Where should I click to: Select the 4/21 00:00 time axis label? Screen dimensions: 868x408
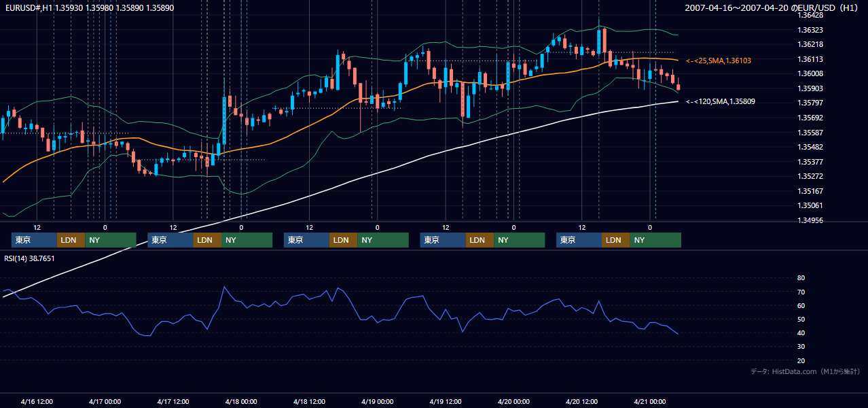[x=650, y=402]
